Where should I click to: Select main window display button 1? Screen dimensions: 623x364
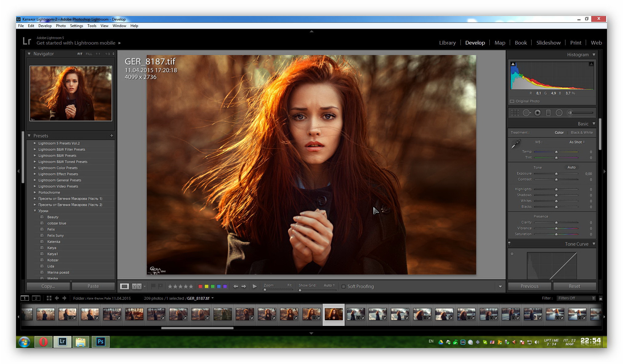(25, 298)
